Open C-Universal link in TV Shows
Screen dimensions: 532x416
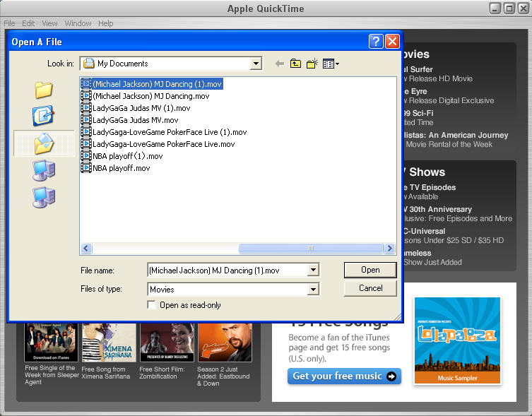coord(424,231)
